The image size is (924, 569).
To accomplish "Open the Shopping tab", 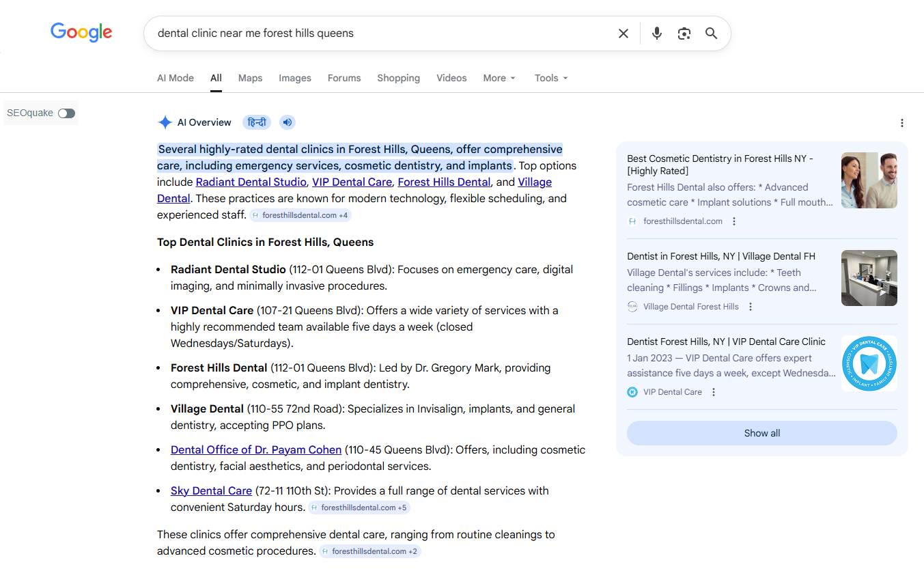I will 399,78.
